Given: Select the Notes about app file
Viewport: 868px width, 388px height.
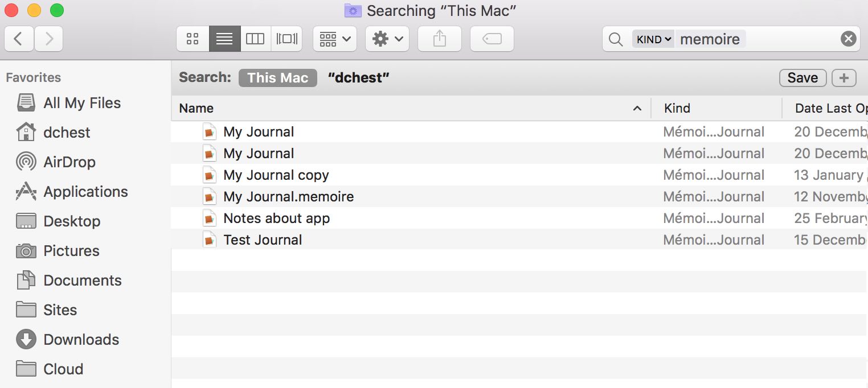Looking at the screenshot, I should pyautogui.click(x=276, y=218).
